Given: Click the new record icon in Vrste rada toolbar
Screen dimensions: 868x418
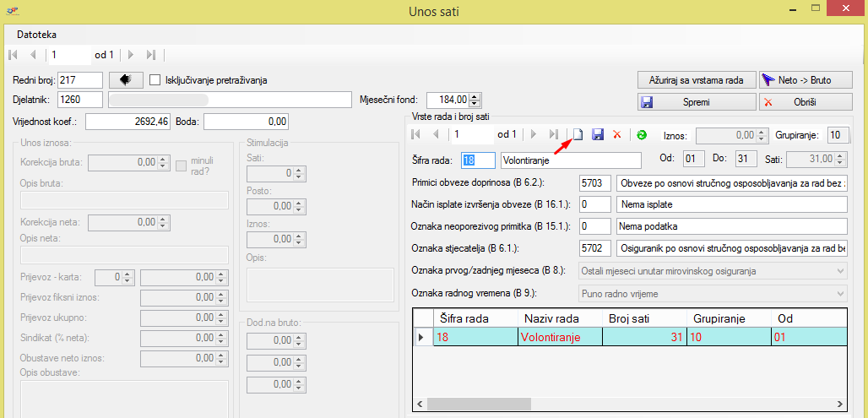Looking at the screenshot, I should click(x=578, y=134).
